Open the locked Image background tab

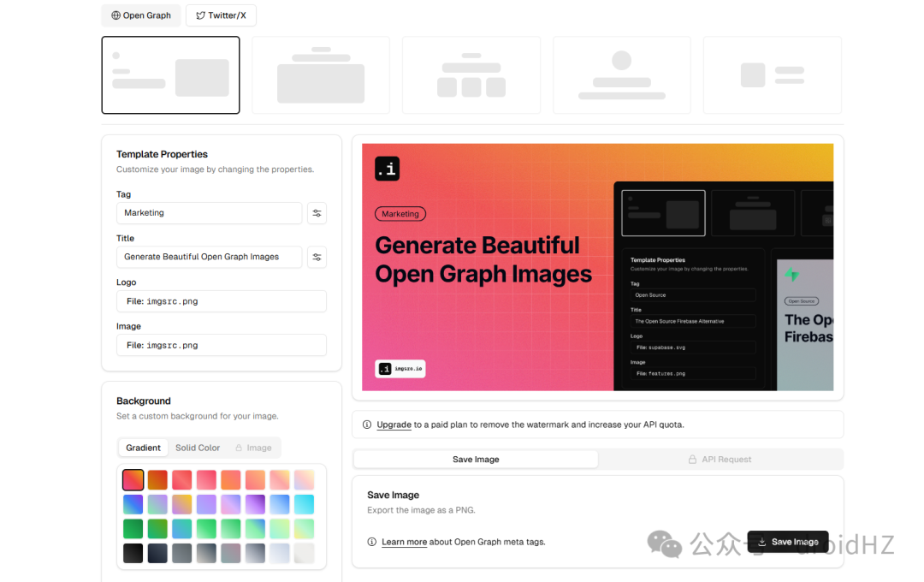pos(253,448)
